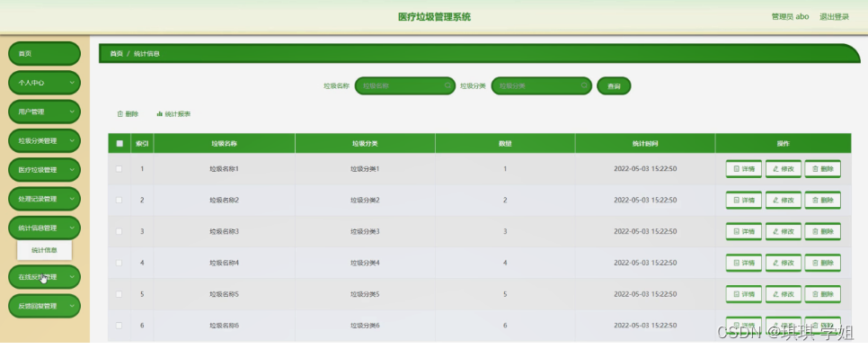Check the checkbox for row 5
The image size is (868, 349).
click(119, 294)
